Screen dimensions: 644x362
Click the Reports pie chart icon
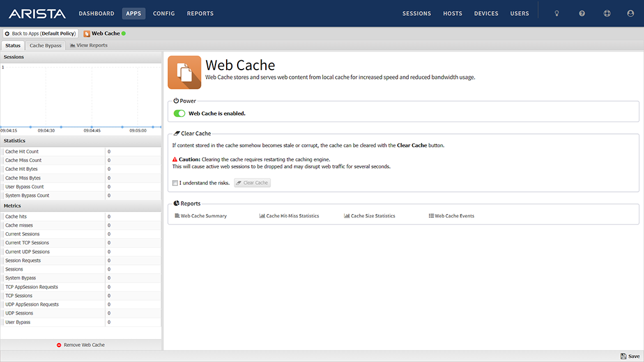click(176, 203)
